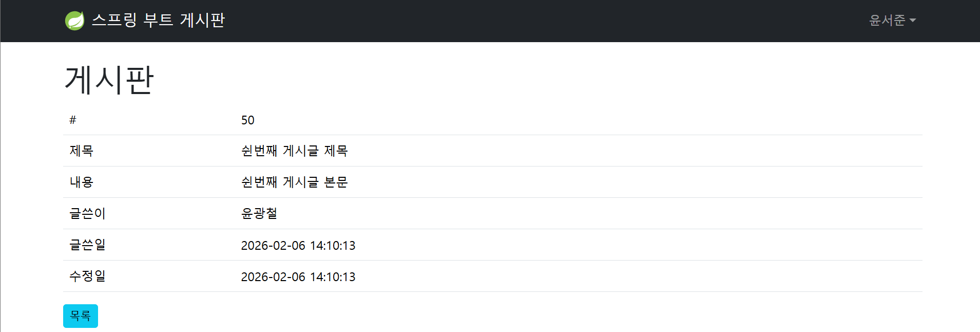980x332 pixels.
Task: Click the 게시판 page heading
Action: tap(109, 80)
